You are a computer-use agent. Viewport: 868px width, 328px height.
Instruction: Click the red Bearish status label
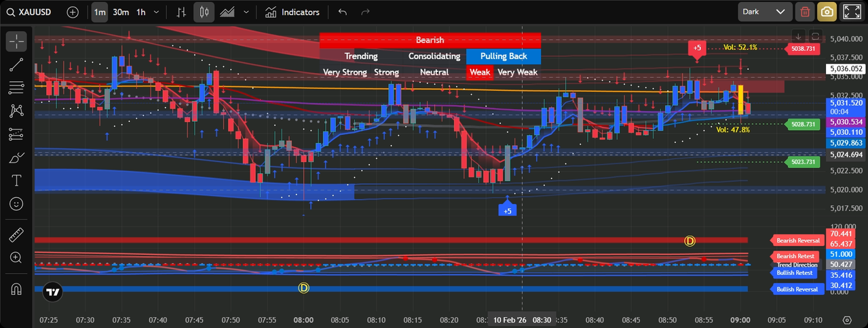pos(430,41)
